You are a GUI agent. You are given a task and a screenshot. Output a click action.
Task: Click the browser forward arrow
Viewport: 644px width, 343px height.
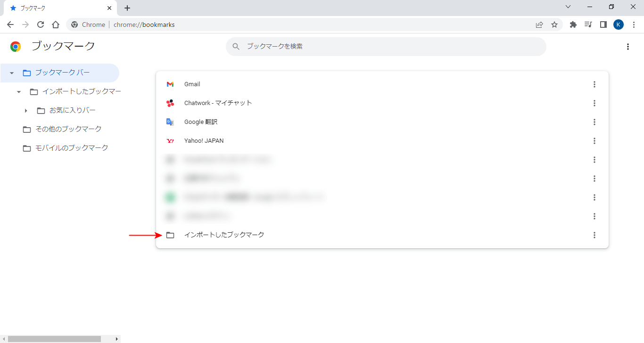[x=25, y=24]
